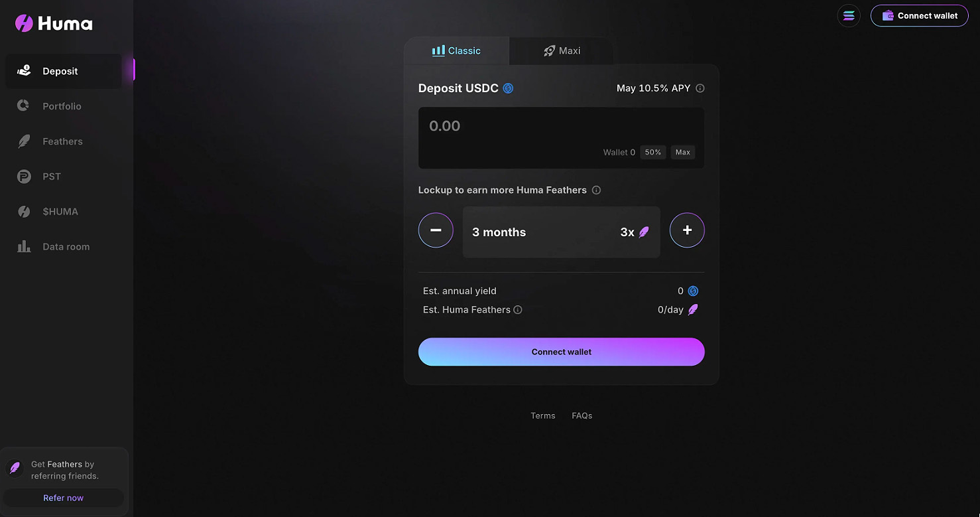Click the feather icon in referral card
The image size is (980, 517).
[15, 468]
